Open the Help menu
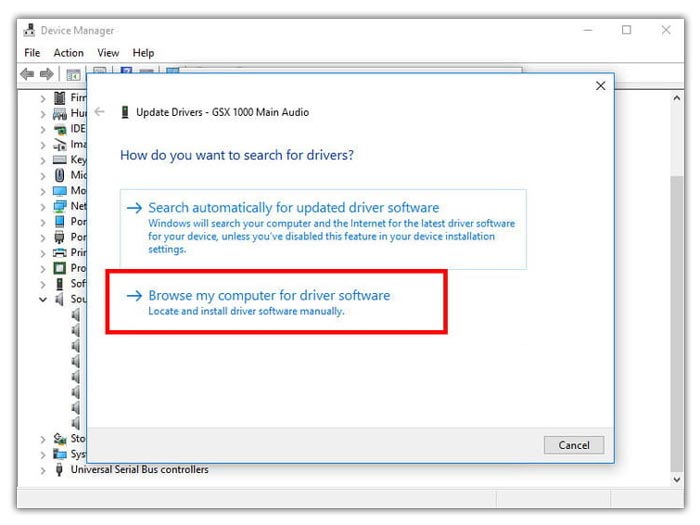Viewport: 700px width, 525px height. tap(143, 53)
